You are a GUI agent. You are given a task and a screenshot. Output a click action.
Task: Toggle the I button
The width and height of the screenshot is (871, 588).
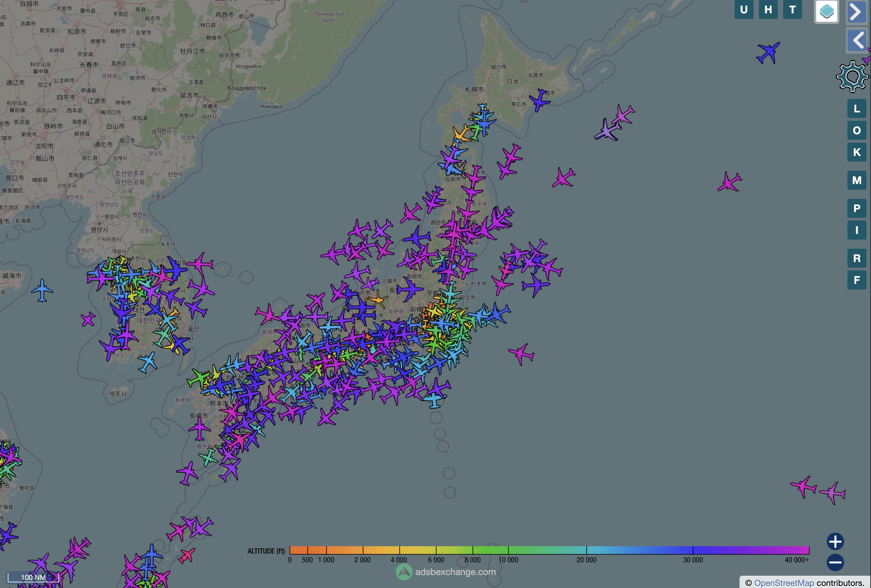tap(856, 230)
